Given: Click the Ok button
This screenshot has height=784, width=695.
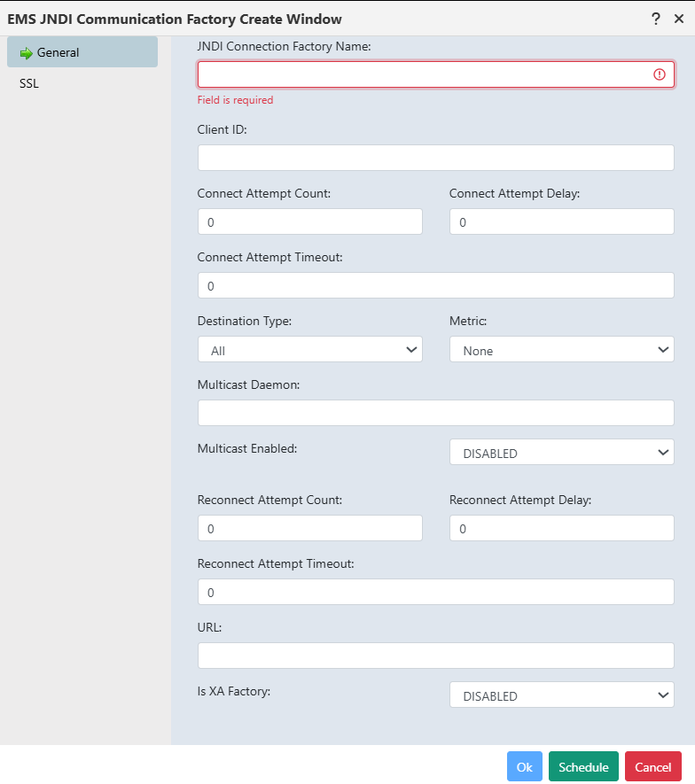Looking at the screenshot, I should tap(525, 766).
